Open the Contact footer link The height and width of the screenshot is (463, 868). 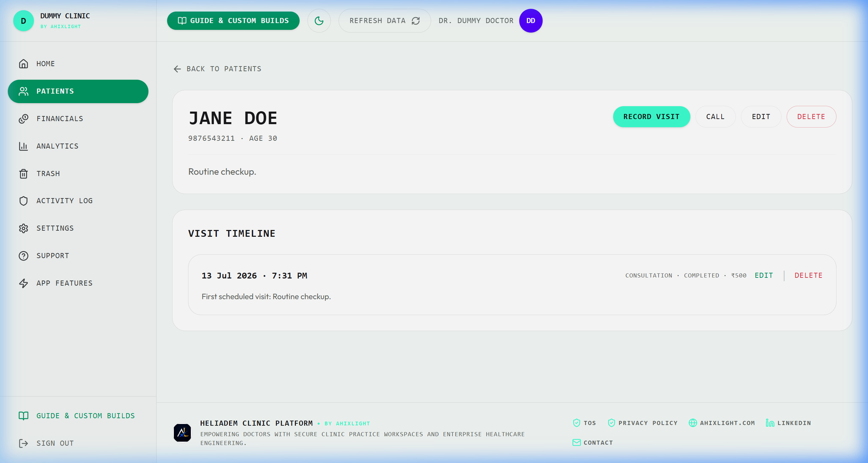pyautogui.click(x=593, y=443)
